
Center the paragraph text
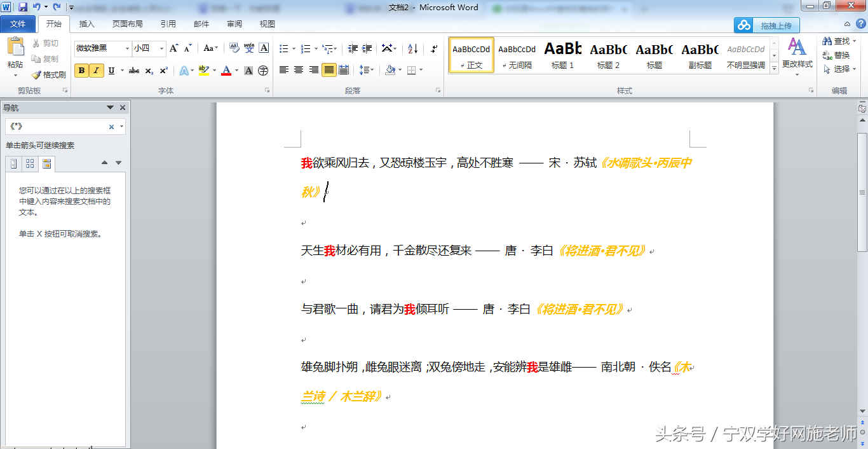point(299,70)
